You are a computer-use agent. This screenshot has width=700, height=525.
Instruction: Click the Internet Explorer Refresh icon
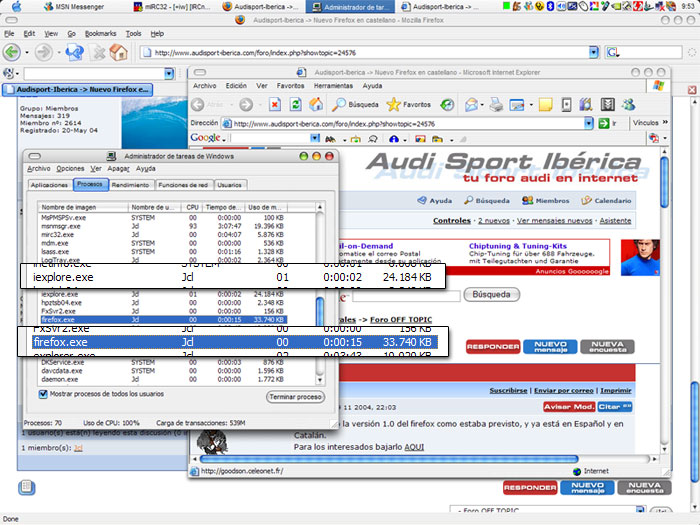295,105
